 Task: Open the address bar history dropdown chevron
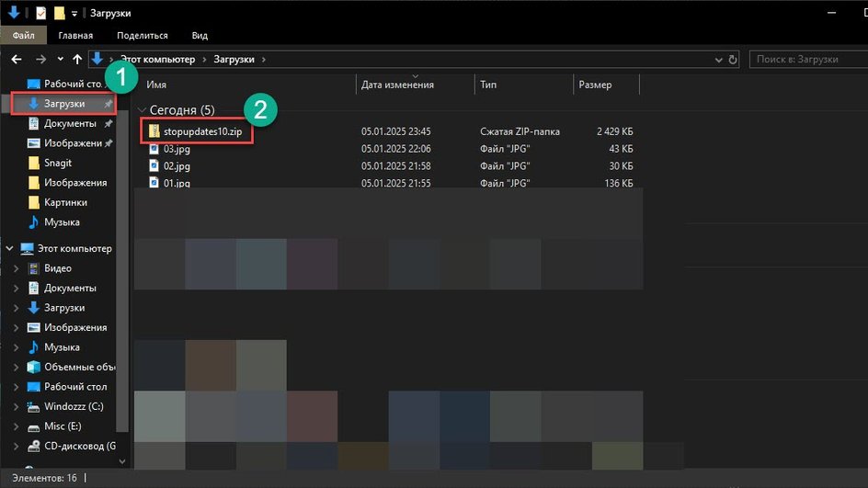(718, 60)
